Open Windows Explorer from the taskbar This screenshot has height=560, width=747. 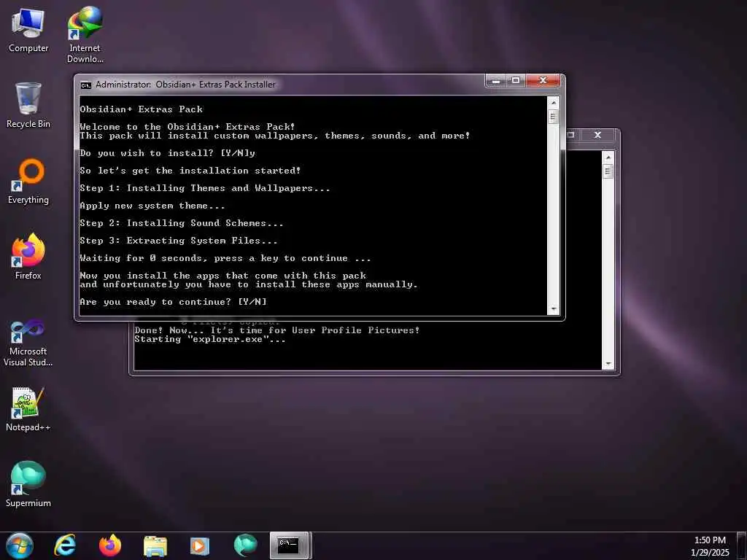[155, 545]
